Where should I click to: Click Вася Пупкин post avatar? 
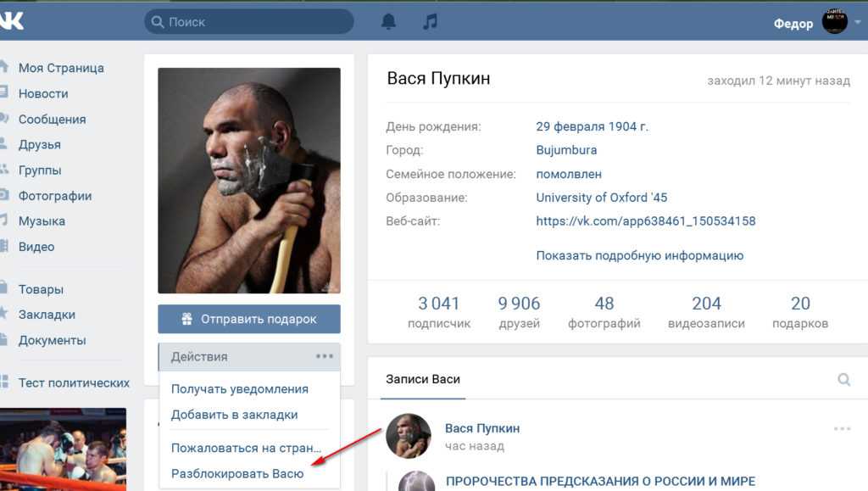coord(409,436)
